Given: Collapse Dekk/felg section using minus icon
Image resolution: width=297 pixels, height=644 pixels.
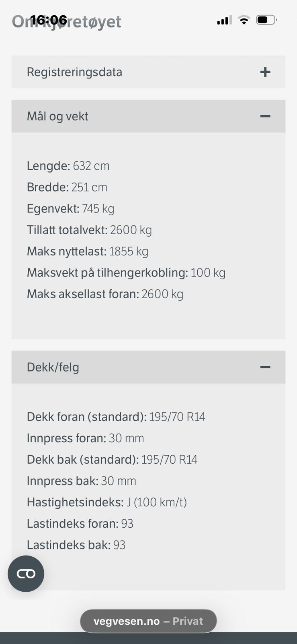Looking at the screenshot, I should [265, 367].
